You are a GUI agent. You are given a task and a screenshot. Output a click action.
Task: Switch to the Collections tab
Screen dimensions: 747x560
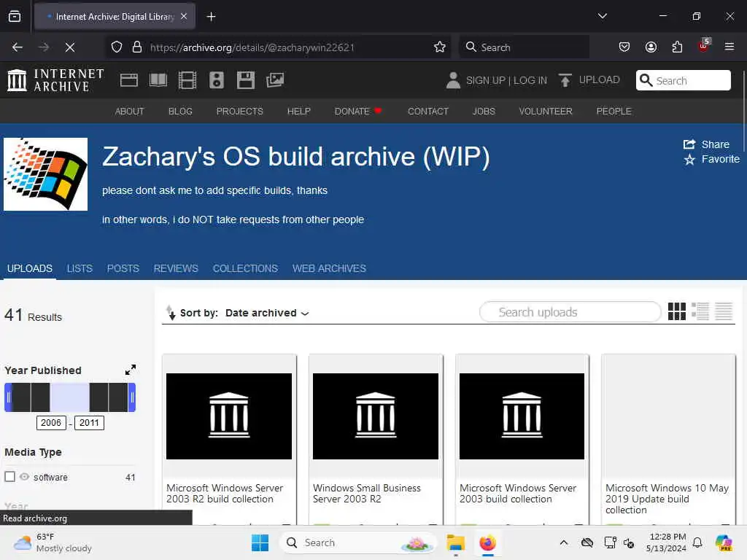pos(245,268)
